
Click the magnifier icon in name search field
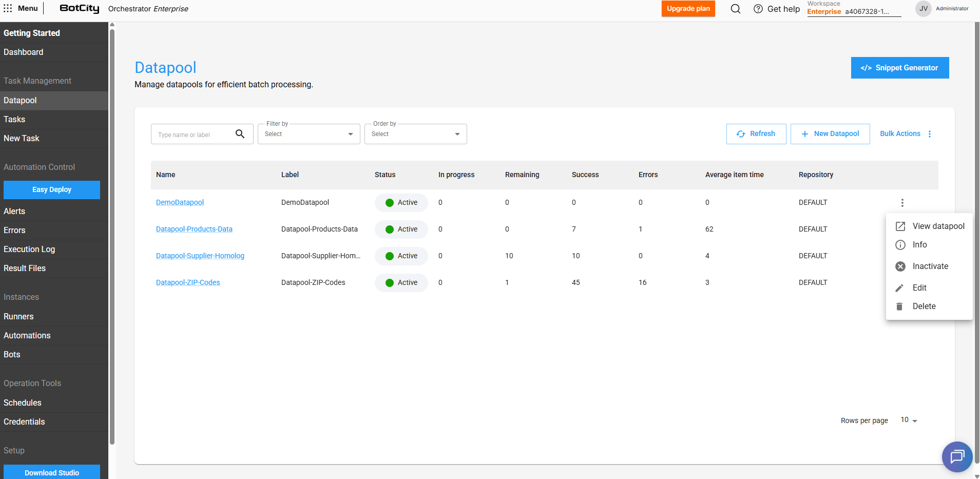click(240, 134)
